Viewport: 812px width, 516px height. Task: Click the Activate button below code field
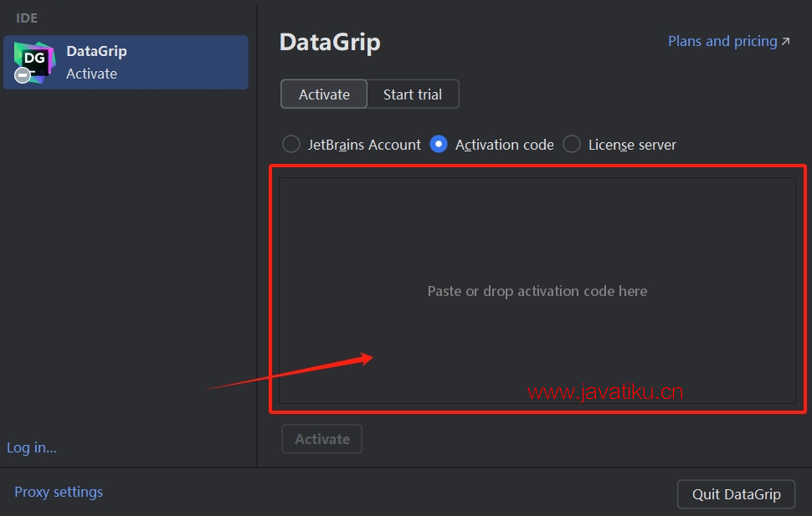pyautogui.click(x=321, y=439)
